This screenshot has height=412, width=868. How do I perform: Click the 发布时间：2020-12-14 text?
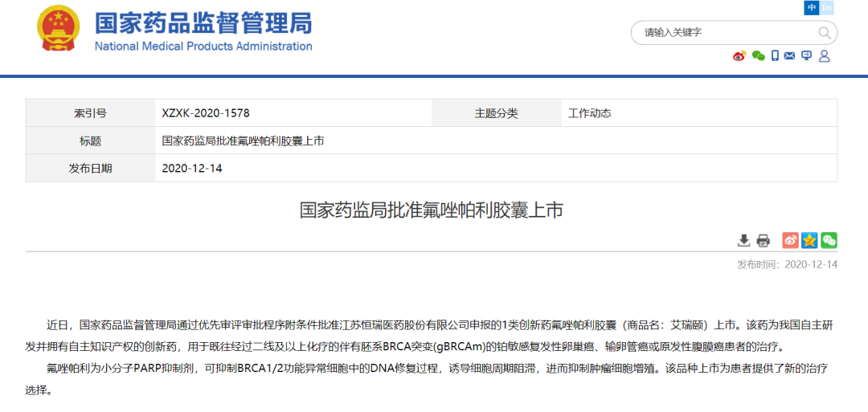tap(787, 264)
